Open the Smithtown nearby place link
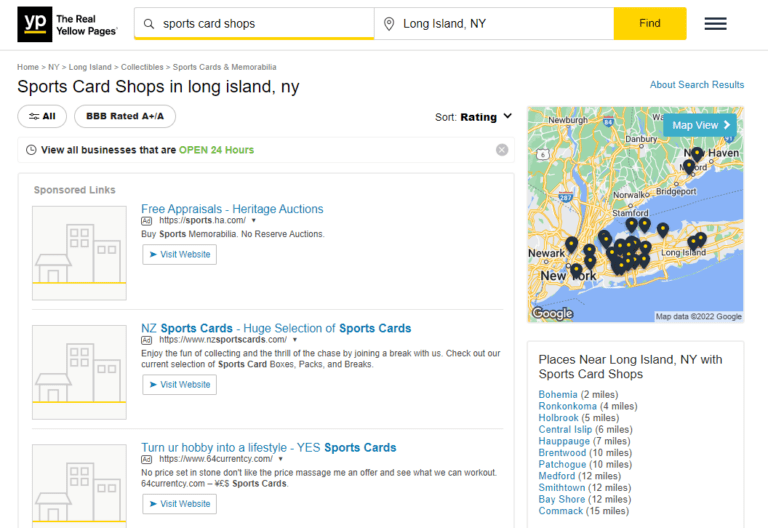 [562, 488]
